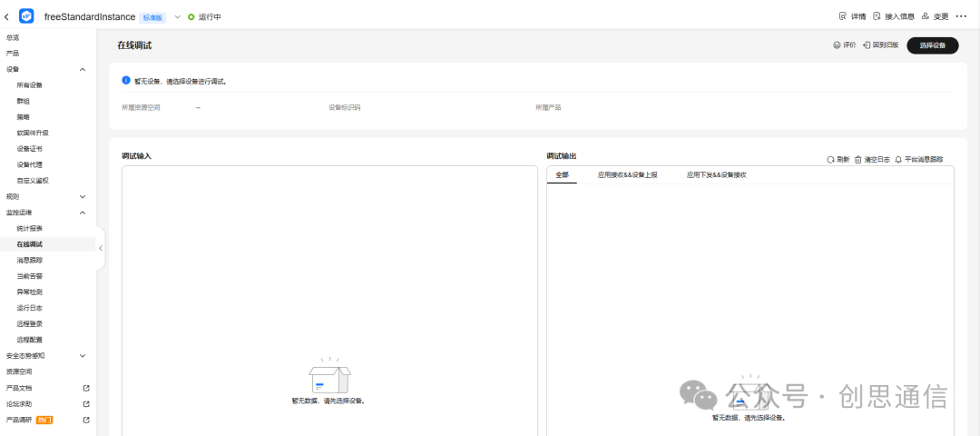Click the back arrow beside the instance logo
This screenshot has height=436, width=980.
pos(7,17)
